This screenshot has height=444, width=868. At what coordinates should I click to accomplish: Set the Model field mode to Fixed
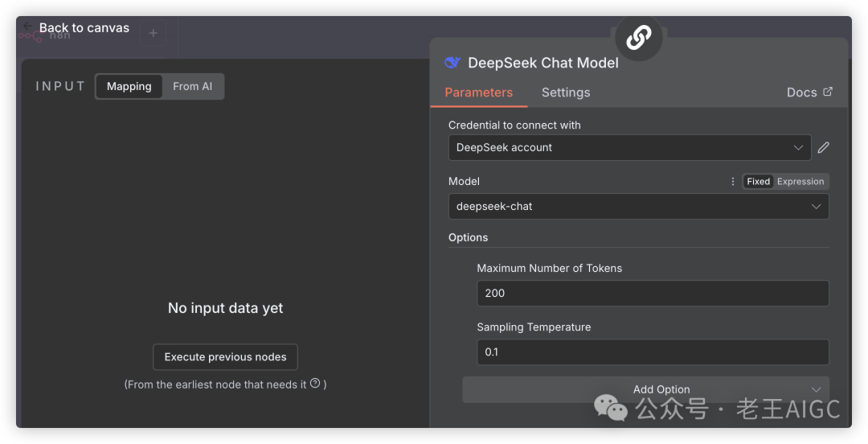coord(759,182)
